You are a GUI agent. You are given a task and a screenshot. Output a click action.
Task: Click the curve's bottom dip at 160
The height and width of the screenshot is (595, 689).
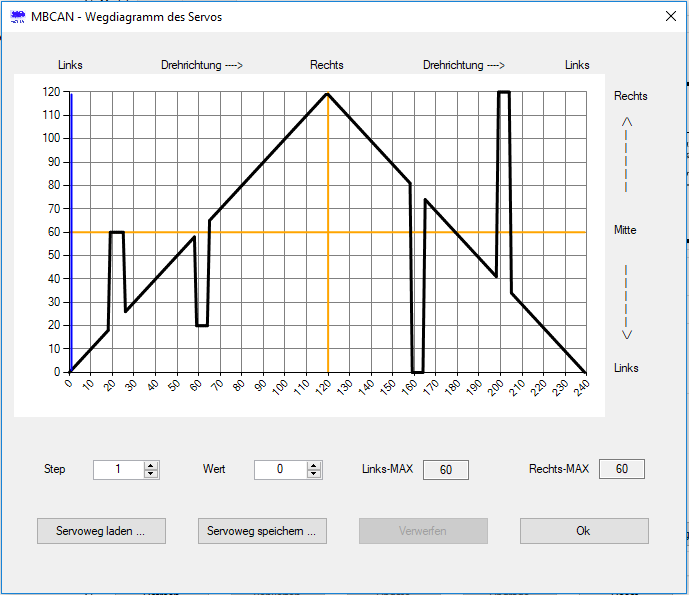click(x=418, y=371)
